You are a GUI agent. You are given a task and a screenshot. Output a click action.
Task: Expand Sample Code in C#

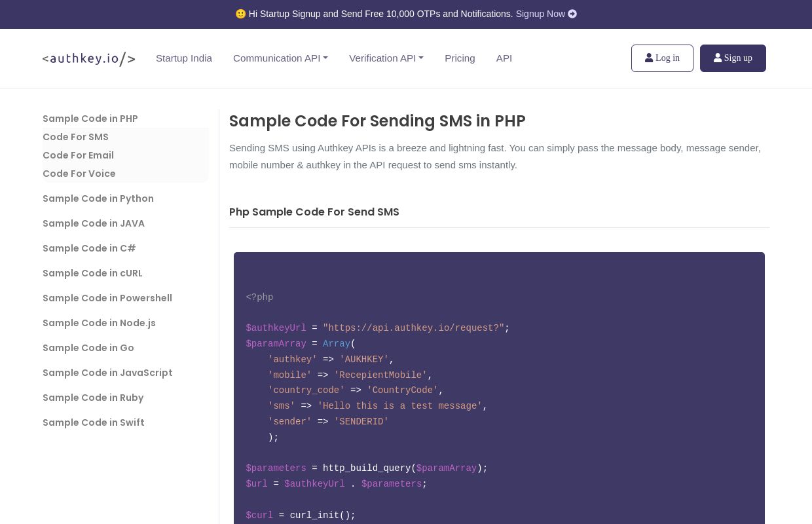pyautogui.click(x=89, y=248)
